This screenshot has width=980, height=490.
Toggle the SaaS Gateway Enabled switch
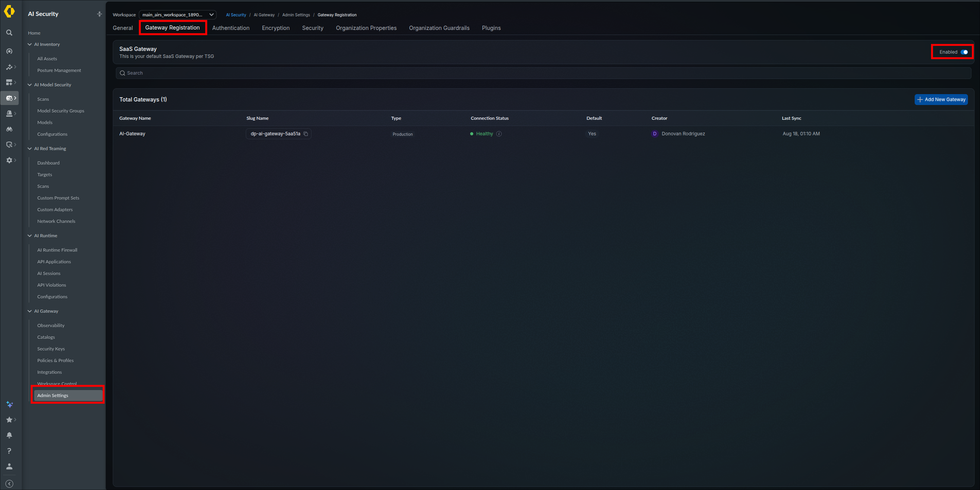(x=964, y=52)
